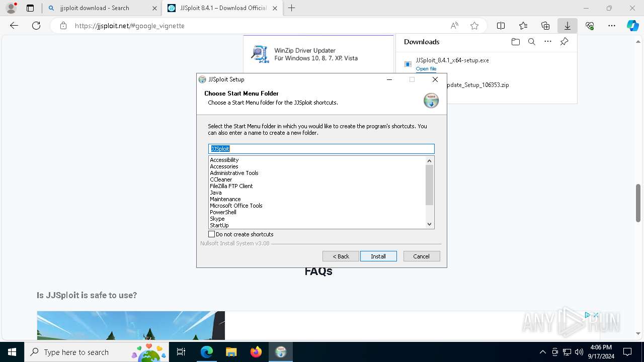Viewport: 644px width, 362px height.
Task: Select CCleaner in the folder list
Action: pyautogui.click(x=221, y=179)
